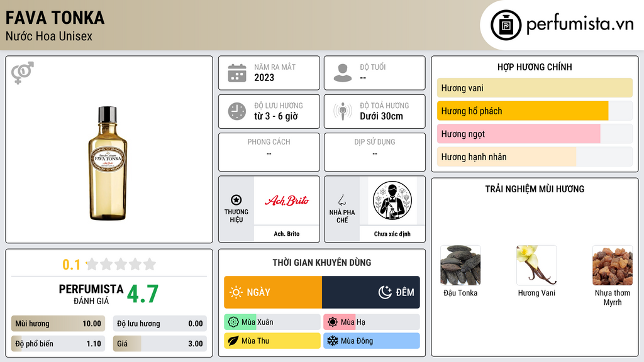Click the person silhouette icon for Độ tuổi

(x=343, y=73)
